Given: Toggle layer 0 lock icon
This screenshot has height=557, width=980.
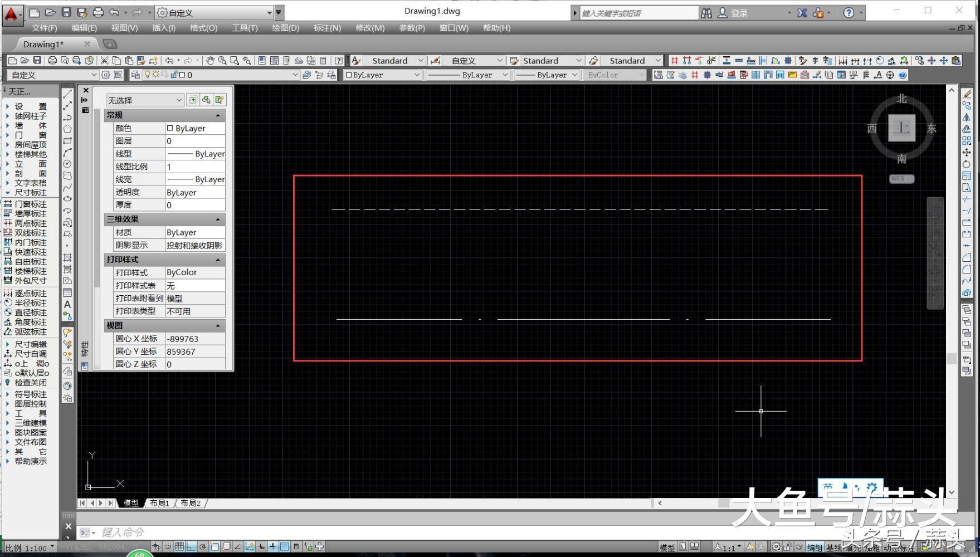Looking at the screenshot, I should tap(174, 75).
